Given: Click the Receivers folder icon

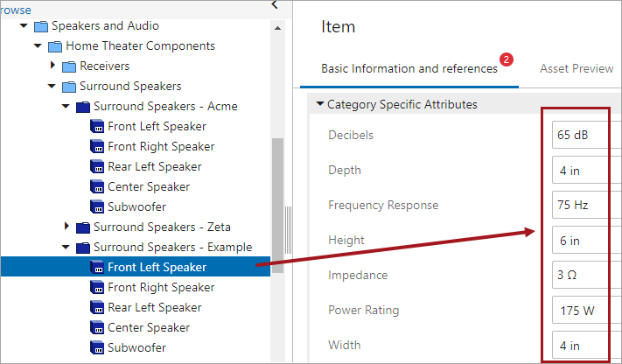Looking at the screenshot, I should pos(69,66).
